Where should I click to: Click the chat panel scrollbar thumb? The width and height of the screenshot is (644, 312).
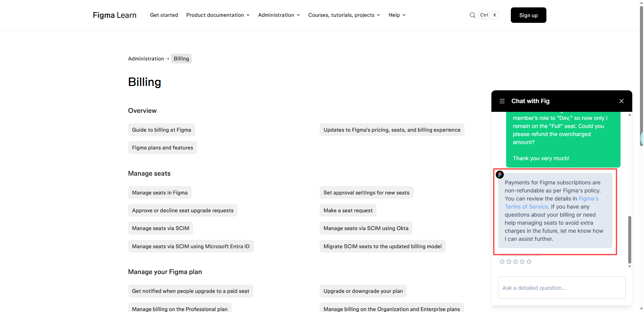pos(630,239)
